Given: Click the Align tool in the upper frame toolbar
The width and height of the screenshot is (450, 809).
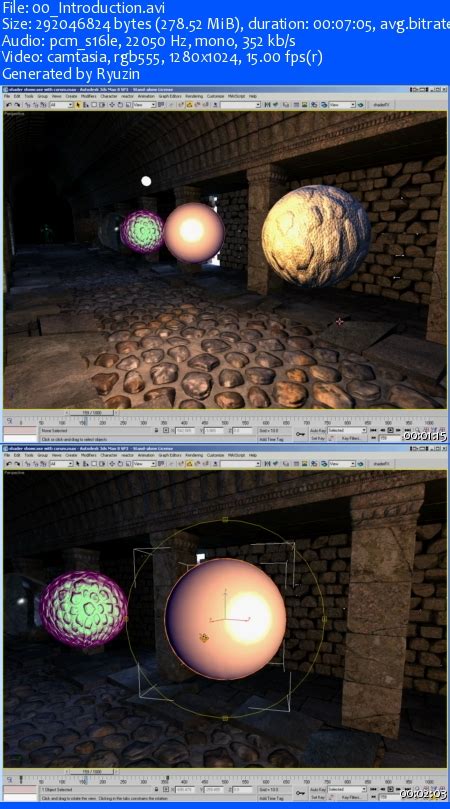Looking at the screenshot, I should tap(275, 105).
